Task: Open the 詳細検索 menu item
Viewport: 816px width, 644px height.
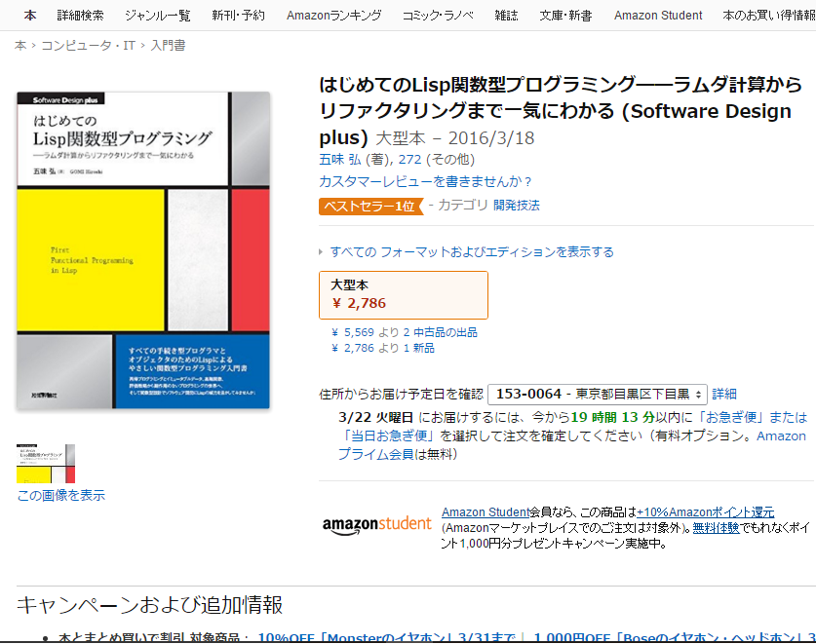Action: pyautogui.click(x=80, y=16)
